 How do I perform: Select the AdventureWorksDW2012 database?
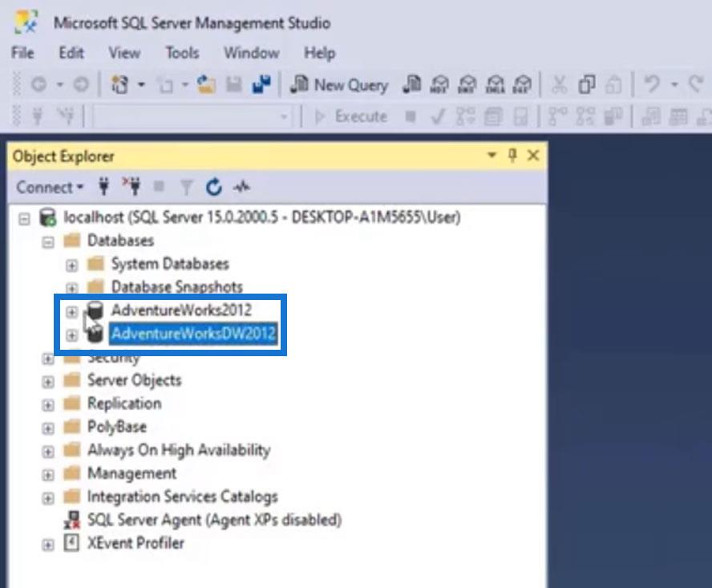pos(193,334)
